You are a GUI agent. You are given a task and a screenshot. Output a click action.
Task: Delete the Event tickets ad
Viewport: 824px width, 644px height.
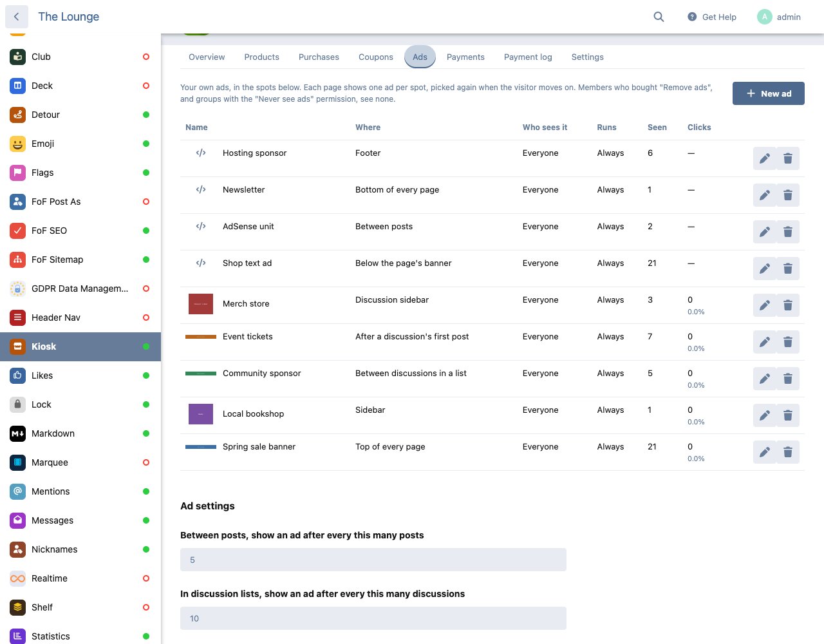point(788,342)
